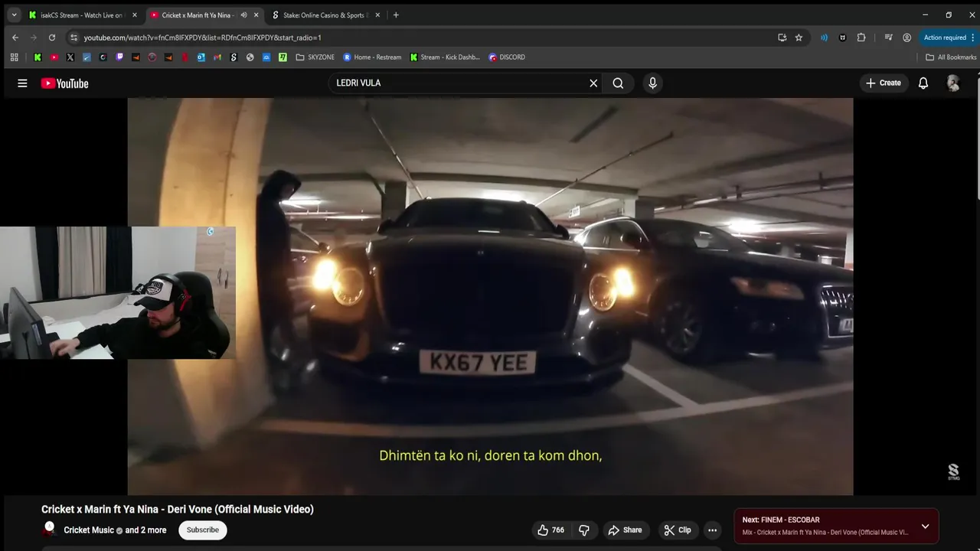Open the Stream - Kick Dashboard bookmark
980x551 pixels.
[445, 57]
